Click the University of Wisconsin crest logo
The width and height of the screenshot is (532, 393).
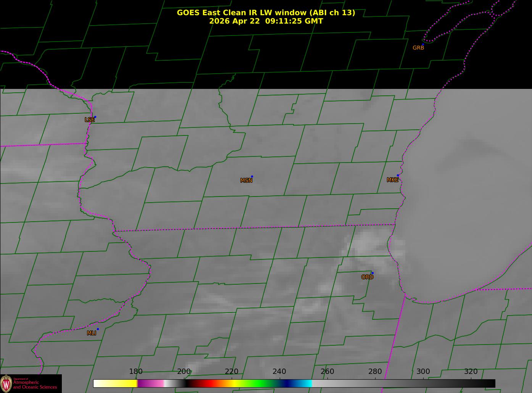pos(6,383)
